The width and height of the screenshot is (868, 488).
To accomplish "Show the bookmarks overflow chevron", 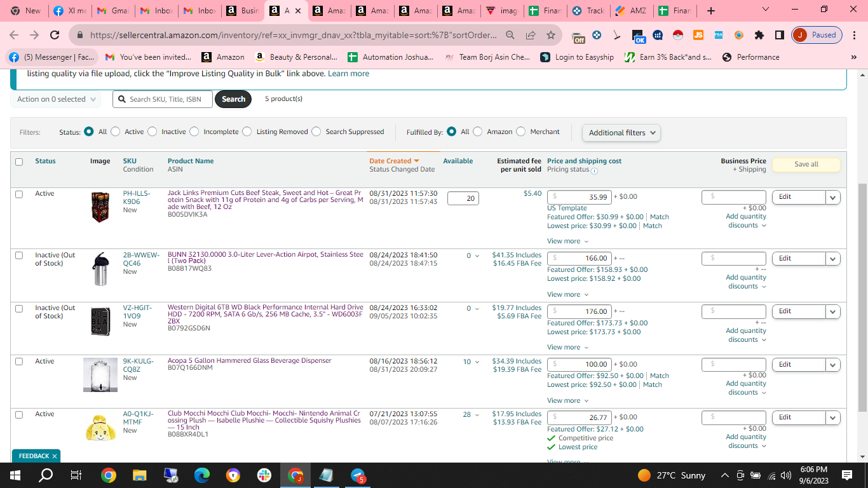I will (x=853, y=57).
